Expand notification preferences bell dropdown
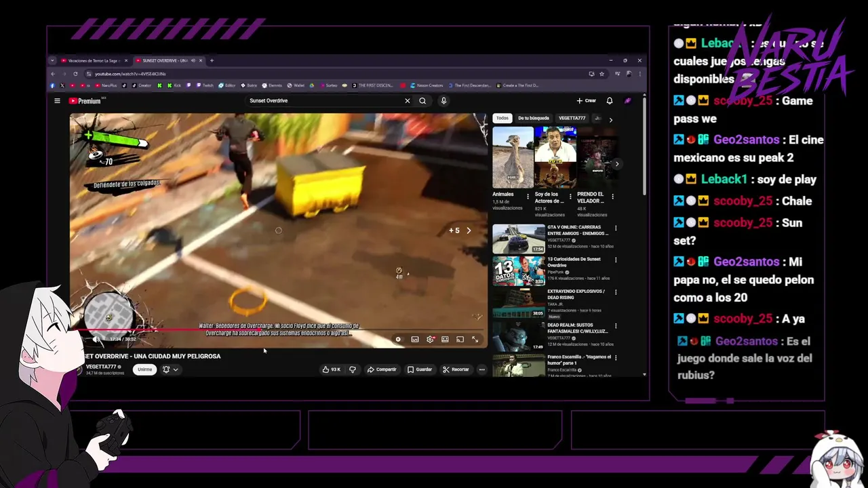The width and height of the screenshot is (868, 488). point(170,369)
